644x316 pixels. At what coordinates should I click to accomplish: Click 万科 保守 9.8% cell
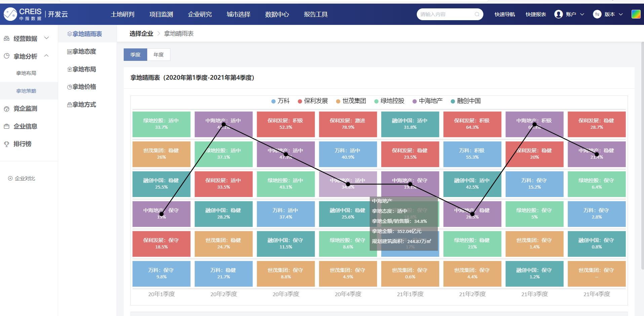[161, 274]
